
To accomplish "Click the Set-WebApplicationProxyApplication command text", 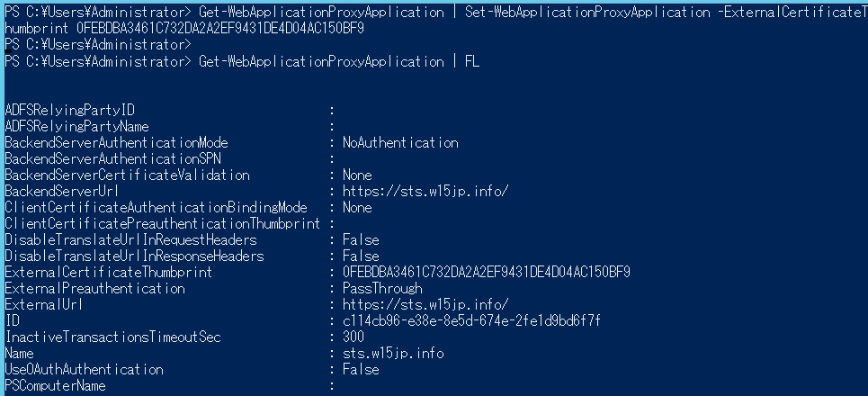I will (587, 13).
